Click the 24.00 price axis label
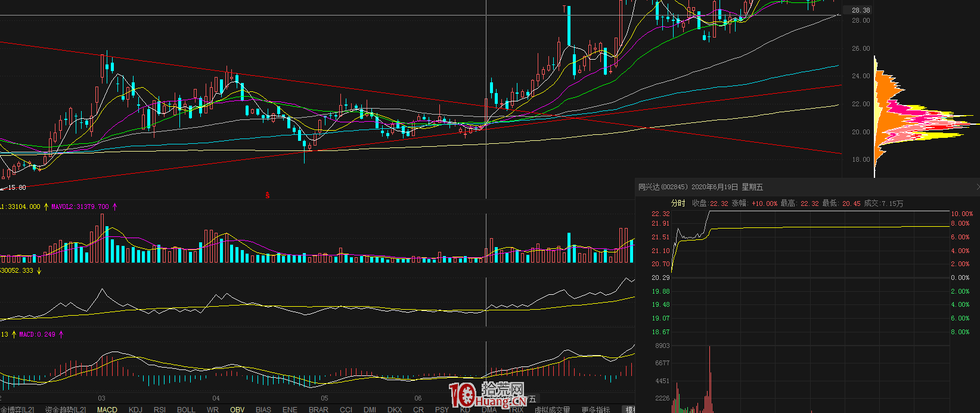 click(x=861, y=76)
